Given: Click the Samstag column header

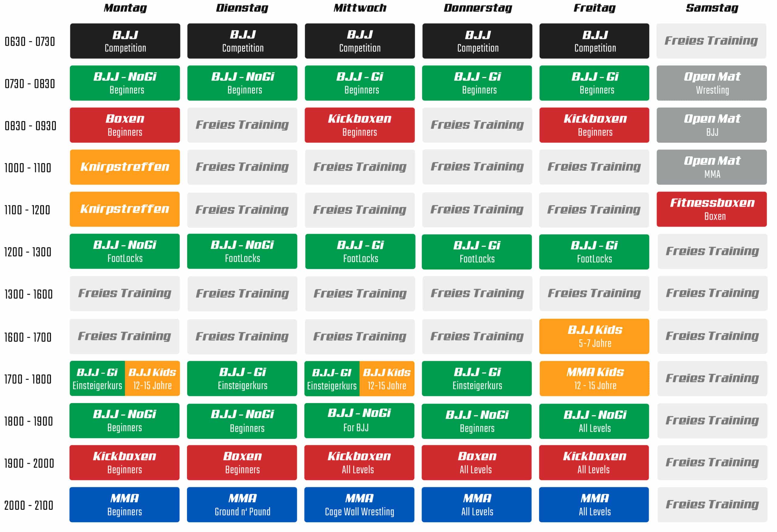Looking at the screenshot, I should coord(712,8).
